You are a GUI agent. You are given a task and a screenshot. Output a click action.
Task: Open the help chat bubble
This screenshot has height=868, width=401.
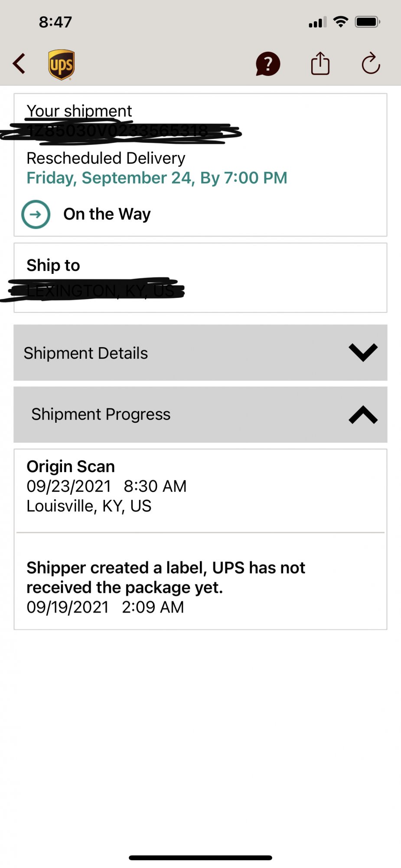(x=268, y=64)
